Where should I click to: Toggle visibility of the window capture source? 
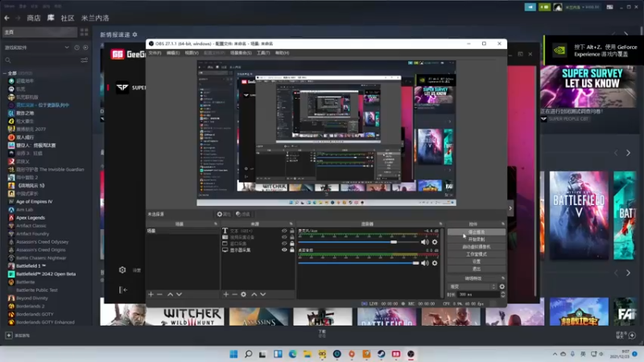tap(284, 244)
